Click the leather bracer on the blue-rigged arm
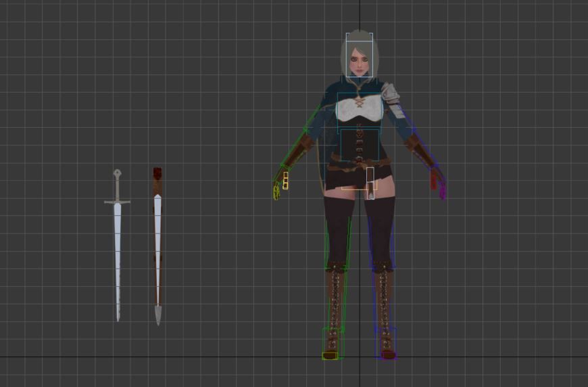588x387 pixels. tap(417, 150)
